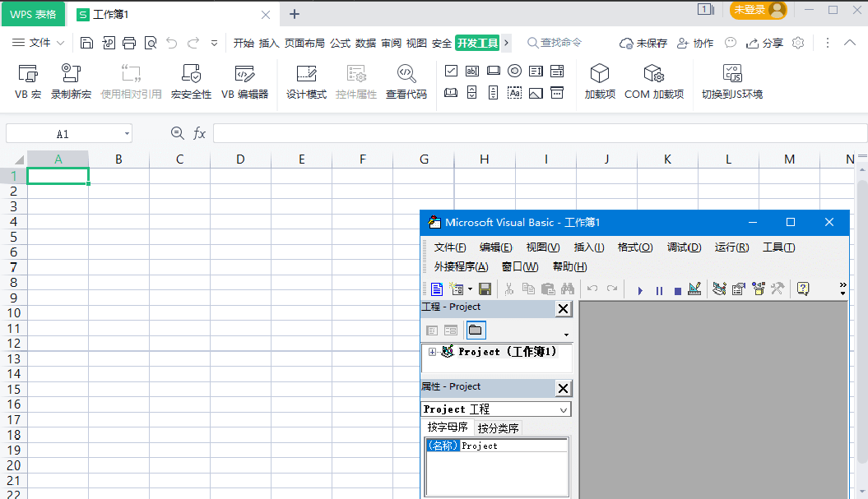868x499 pixels.
Task: Open Project Explorer icon in VB toolbar
Action: tap(719, 289)
